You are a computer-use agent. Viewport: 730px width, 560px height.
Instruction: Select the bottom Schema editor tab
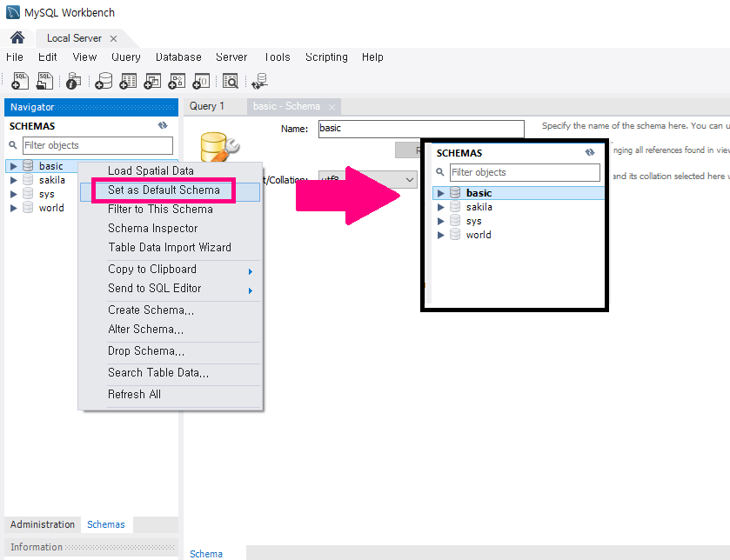pos(206,554)
